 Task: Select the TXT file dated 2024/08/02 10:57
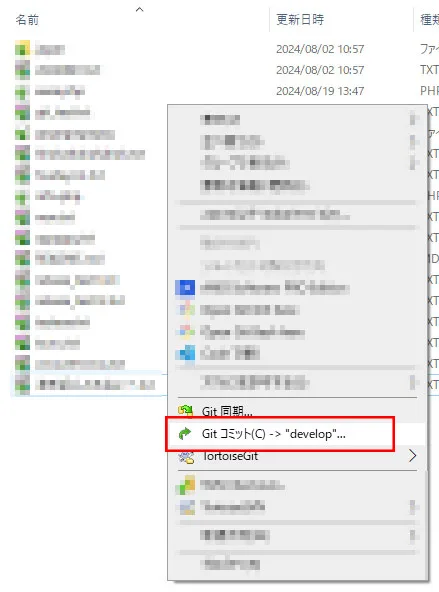coord(225,70)
